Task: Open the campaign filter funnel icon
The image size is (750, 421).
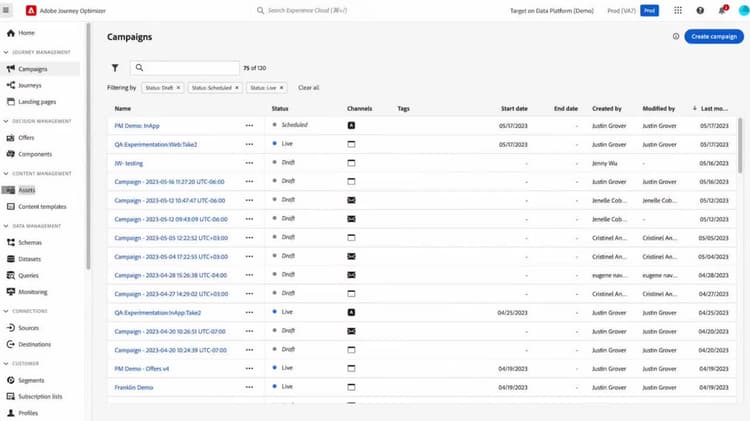Action: [x=115, y=68]
